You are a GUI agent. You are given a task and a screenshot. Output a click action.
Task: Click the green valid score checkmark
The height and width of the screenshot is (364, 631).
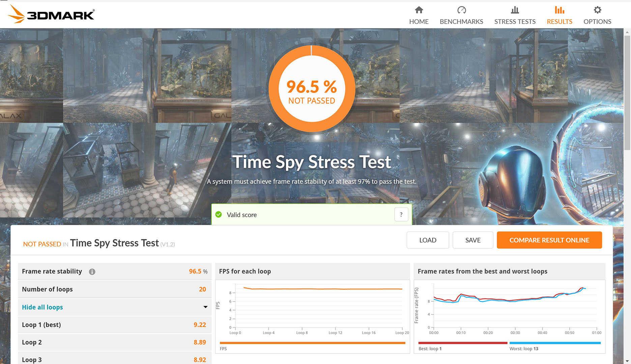point(219,215)
